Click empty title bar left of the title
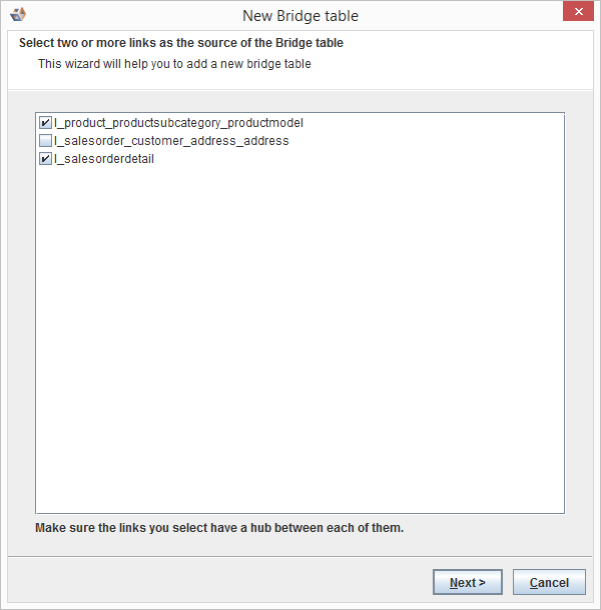 click(x=130, y=16)
